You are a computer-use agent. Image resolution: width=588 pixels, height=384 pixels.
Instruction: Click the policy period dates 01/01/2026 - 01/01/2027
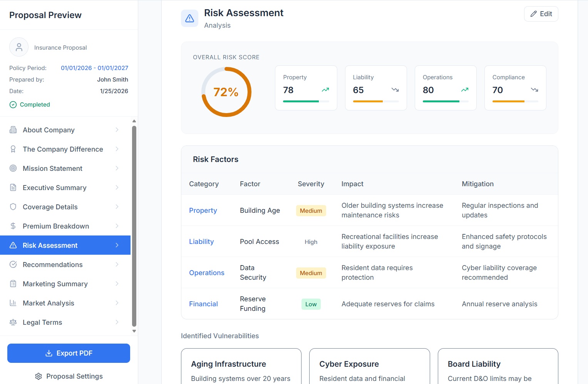point(94,68)
